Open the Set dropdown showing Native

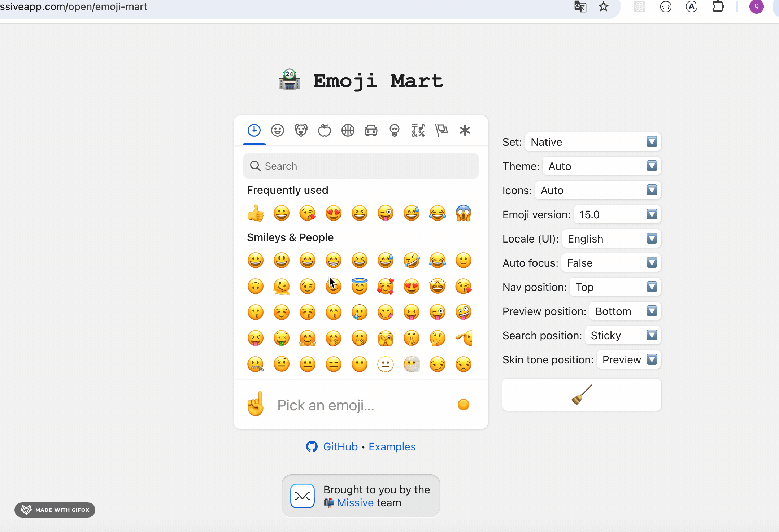click(x=593, y=142)
